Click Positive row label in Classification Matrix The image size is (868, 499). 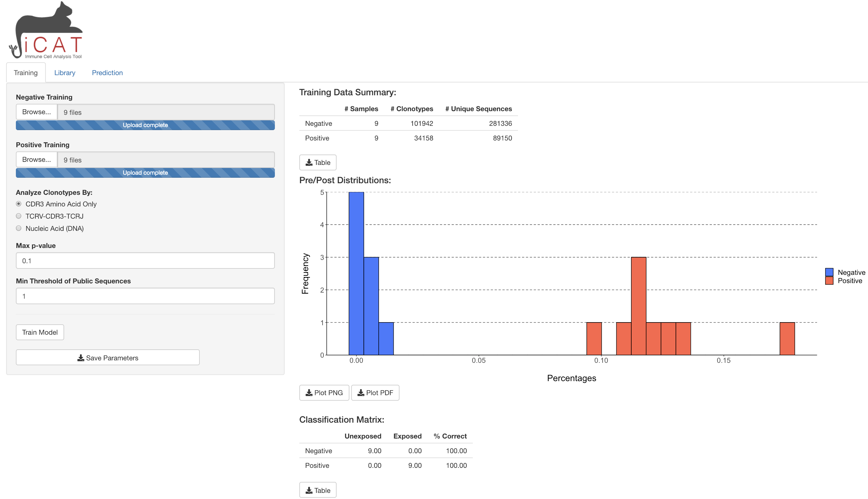tap(317, 465)
